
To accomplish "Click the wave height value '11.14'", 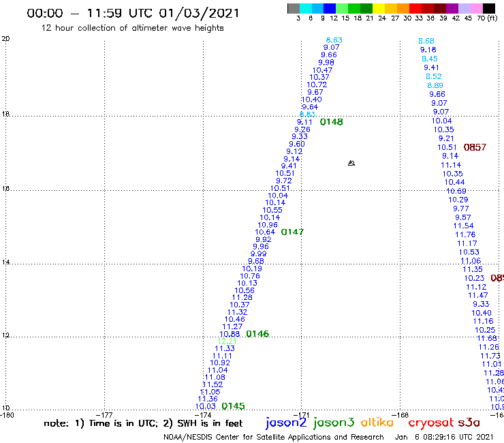I will (451, 165).
